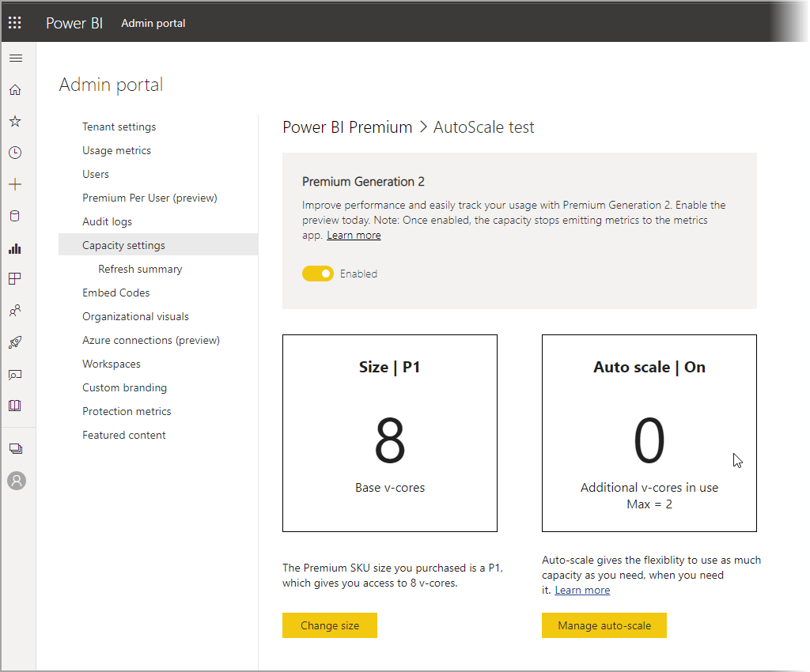This screenshot has height=672, width=810.
Task: Open the bar chart Goals icon
Action: (16, 248)
